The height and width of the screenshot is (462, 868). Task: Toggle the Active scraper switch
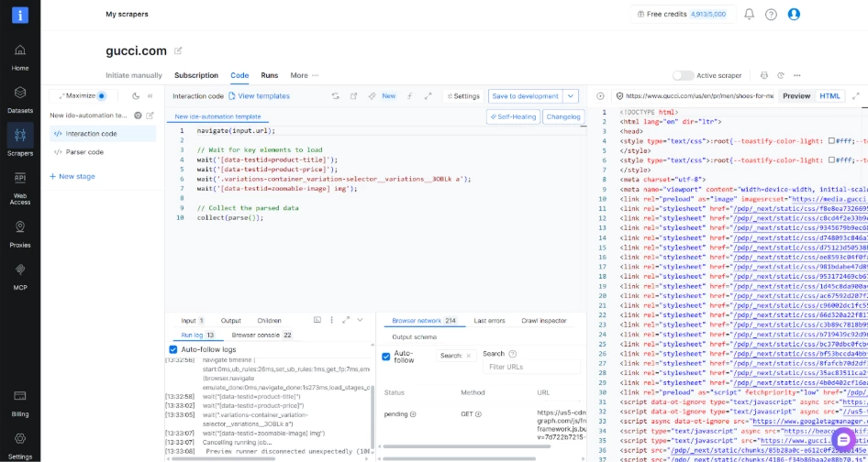pyautogui.click(x=683, y=75)
